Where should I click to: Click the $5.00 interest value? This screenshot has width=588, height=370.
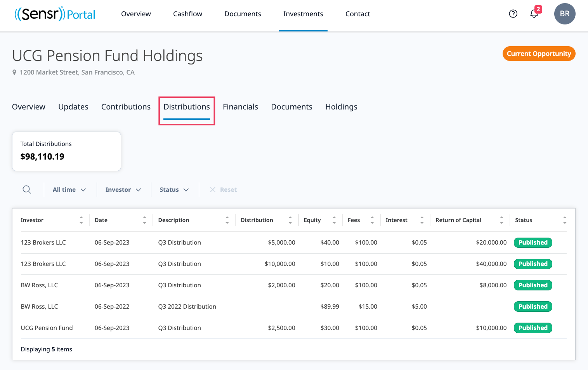419,307
